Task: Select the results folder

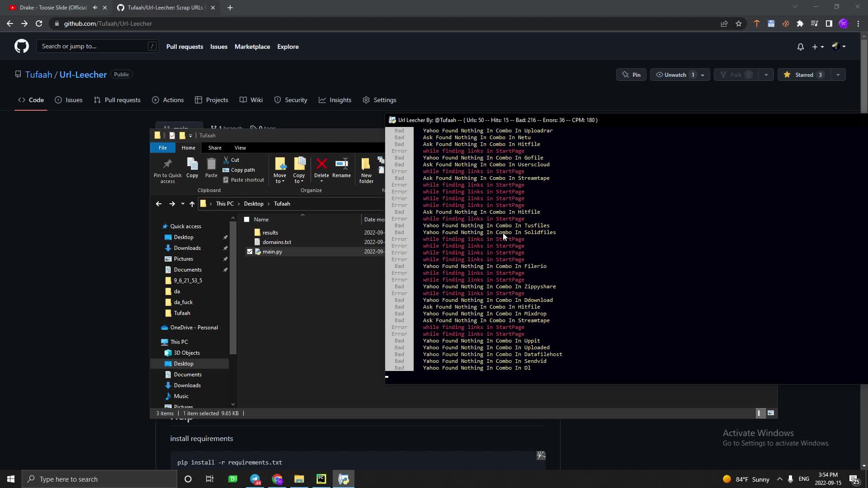Action: 270,233
